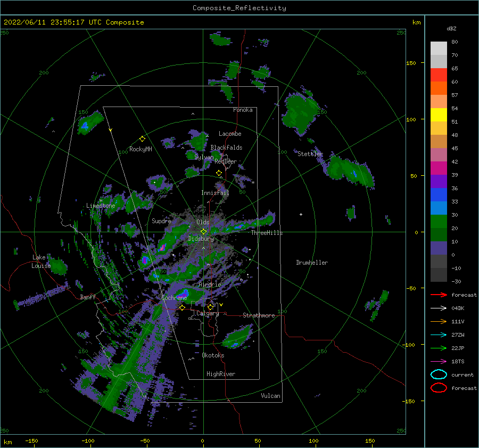
Task: Click the Strathmore city label
Action: pyautogui.click(x=259, y=315)
